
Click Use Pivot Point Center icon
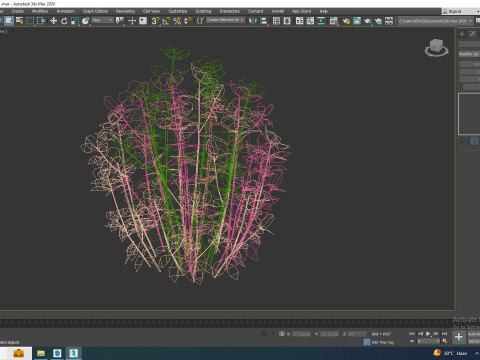click(x=119, y=21)
